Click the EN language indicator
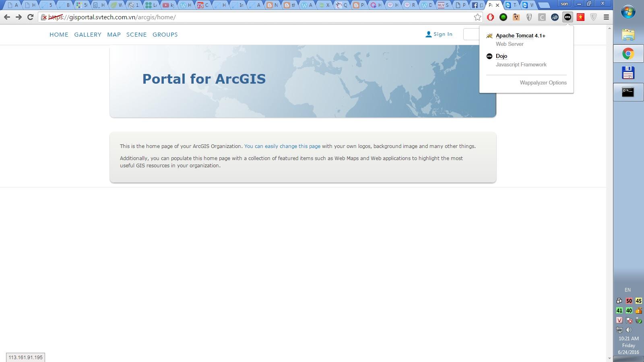The image size is (644, 362). [627, 290]
